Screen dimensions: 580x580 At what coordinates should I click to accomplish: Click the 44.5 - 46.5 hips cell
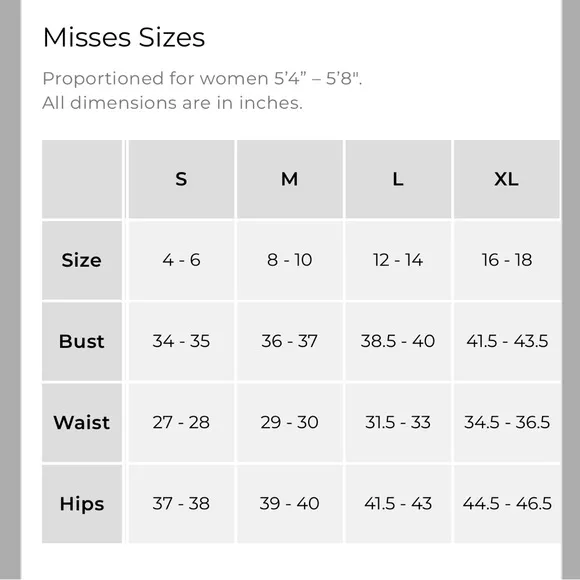[x=506, y=504]
